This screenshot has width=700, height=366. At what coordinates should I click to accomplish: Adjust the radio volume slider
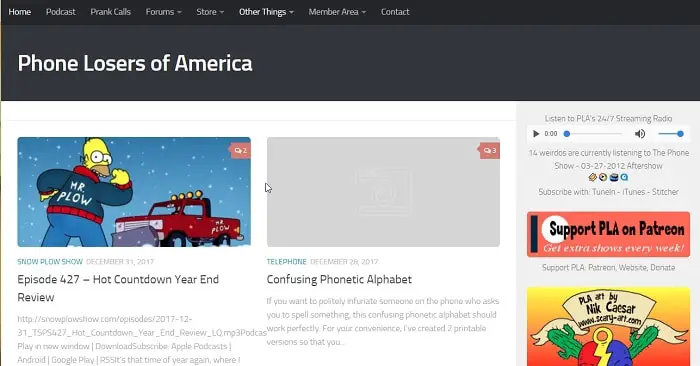pos(670,133)
